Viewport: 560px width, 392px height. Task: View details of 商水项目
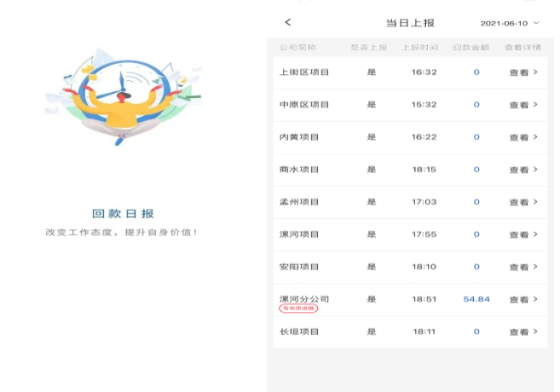coord(522,170)
